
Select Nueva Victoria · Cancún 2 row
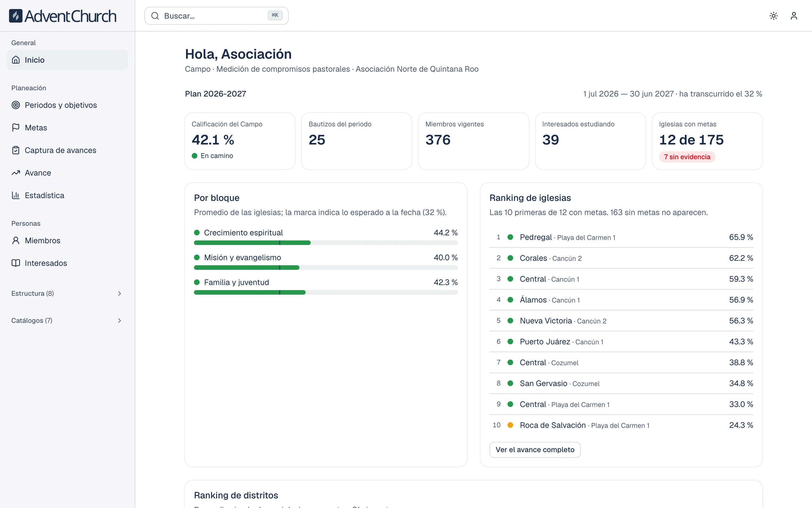[x=621, y=321]
